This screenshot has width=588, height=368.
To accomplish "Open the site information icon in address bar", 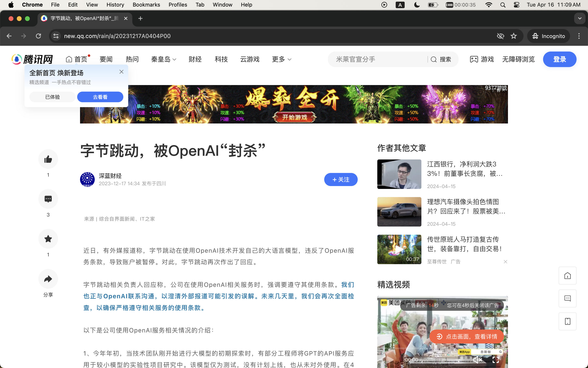I will 56,36.
